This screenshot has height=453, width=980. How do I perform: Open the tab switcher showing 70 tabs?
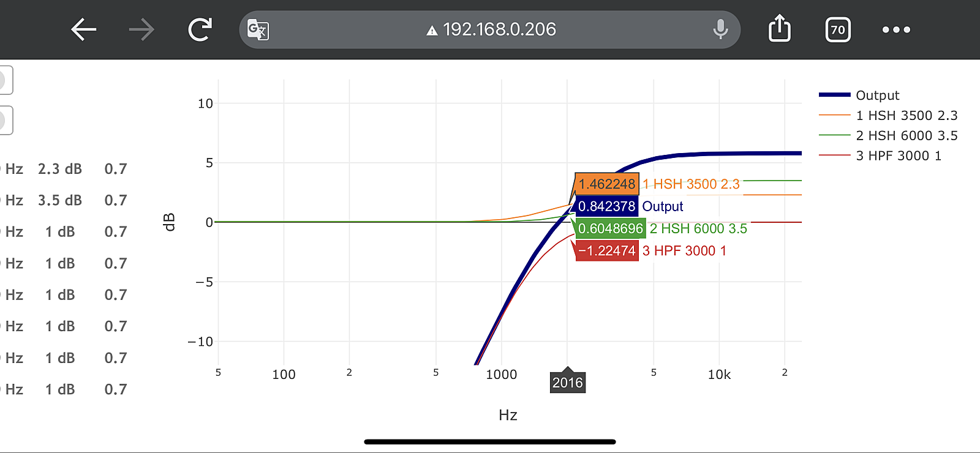tap(838, 29)
